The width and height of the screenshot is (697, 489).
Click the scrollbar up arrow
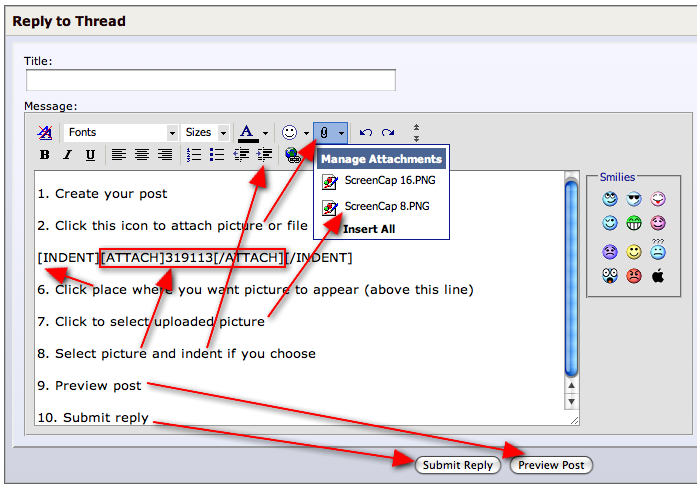pos(571,386)
